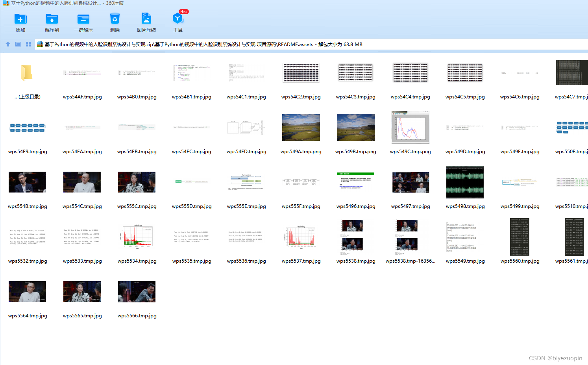Click the file name wps5536.tmp.jpg
The height and width of the screenshot is (365, 588).
(x=246, y=261)
